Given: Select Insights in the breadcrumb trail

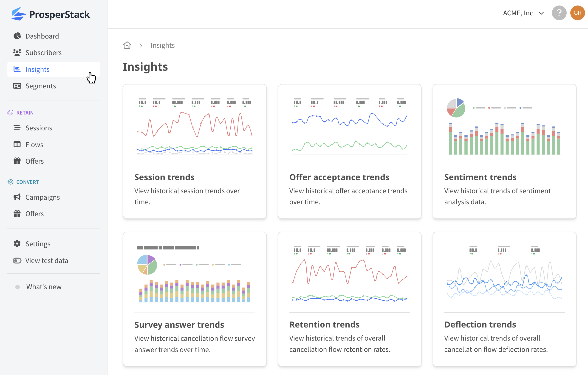Looking at the screenshot, I should coord(162,45).
